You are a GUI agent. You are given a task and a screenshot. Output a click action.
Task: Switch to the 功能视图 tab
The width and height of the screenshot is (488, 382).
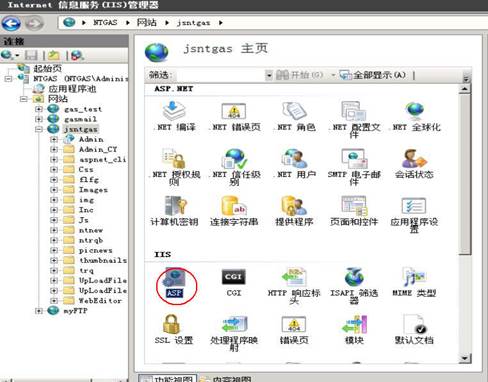[168, 378]
